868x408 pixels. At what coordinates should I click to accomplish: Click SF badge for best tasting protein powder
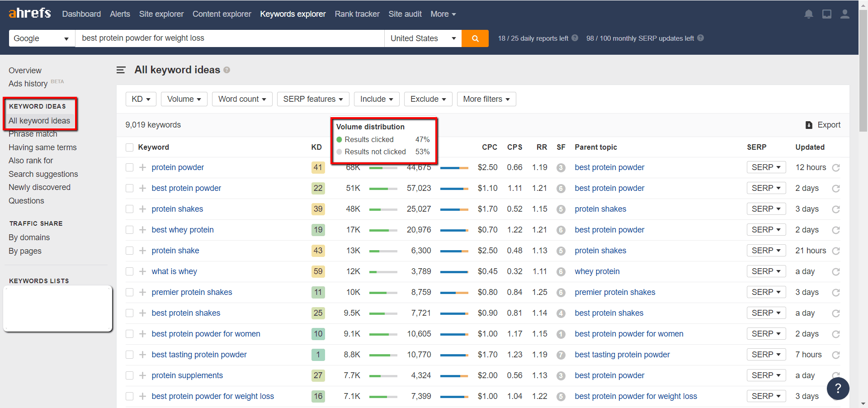click(561, 355)
